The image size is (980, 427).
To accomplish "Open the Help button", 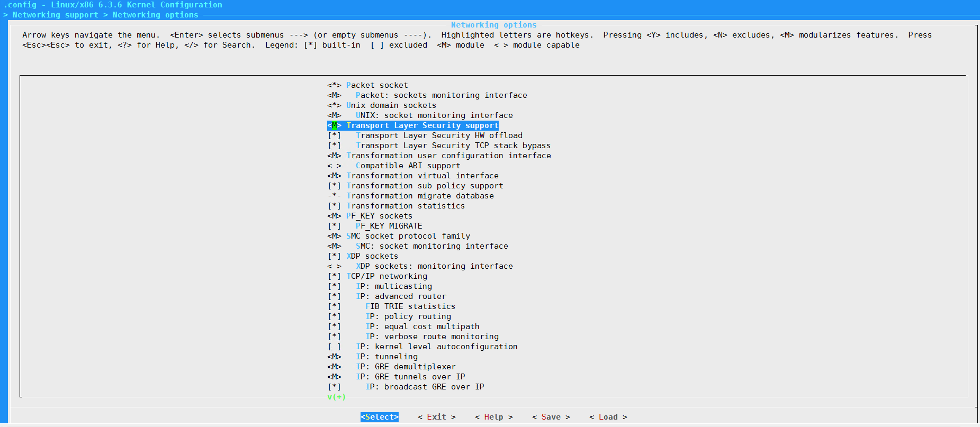I will pyautogui.click(x=493, y=417).
